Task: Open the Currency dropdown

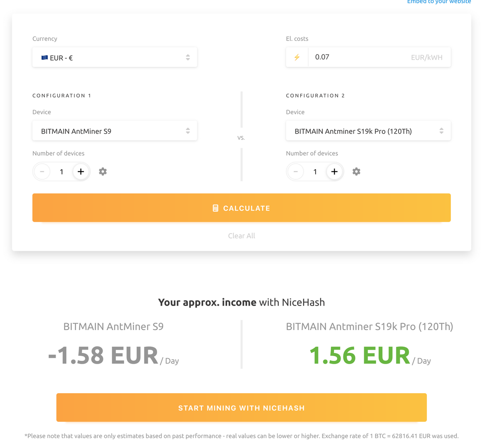Action: click(x=115, y=57)
